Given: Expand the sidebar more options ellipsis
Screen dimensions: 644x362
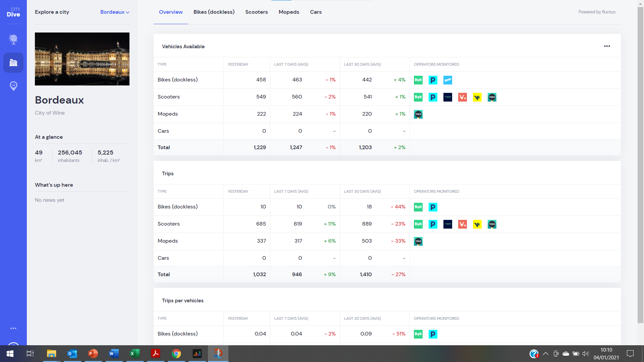Looking at the screenshot, I should coord(13,328).
